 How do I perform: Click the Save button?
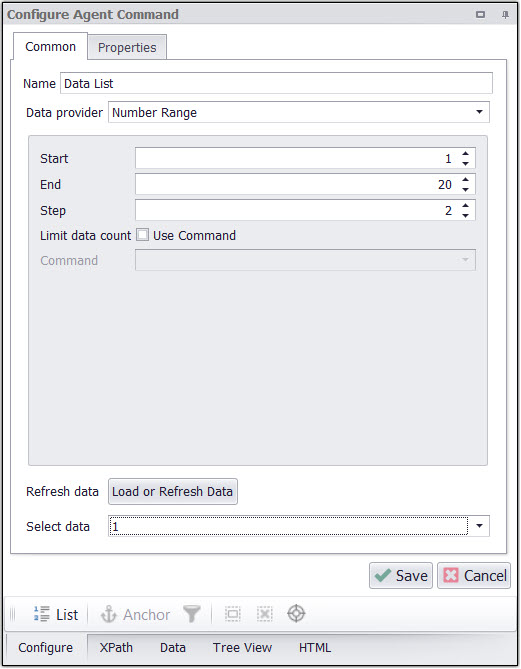[x=401, y=576]
